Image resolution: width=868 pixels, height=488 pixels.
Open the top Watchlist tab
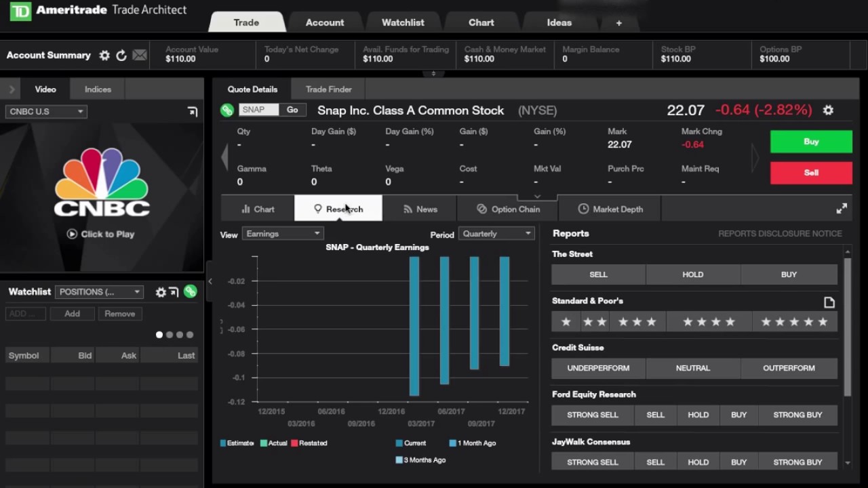click(x=403, y=22)
